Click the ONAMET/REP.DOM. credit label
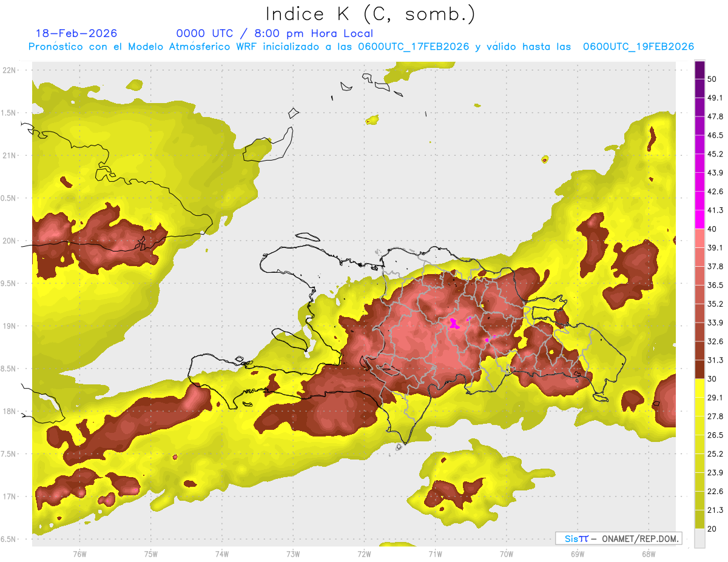728x562 pixels. pyautogui.click(x=639, y=538)
